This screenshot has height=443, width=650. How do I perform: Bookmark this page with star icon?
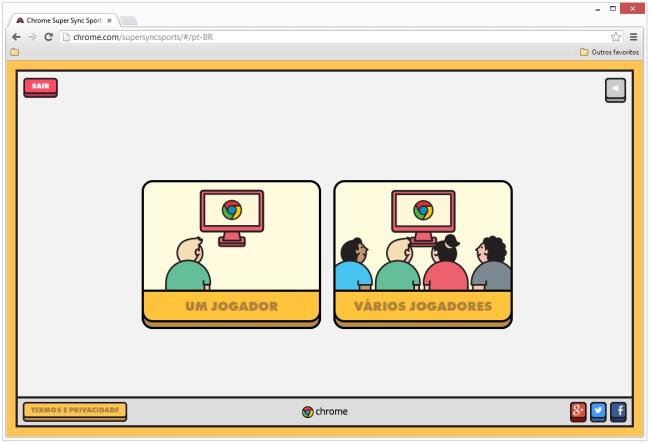[x=616, y=37]
